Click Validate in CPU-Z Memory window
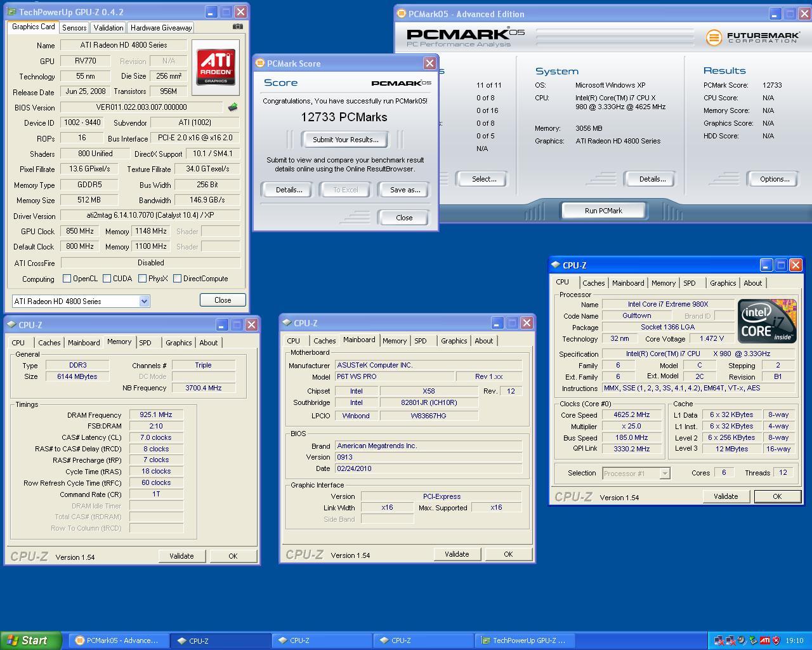812x650 pixels. pyautogui.click(x=181, y=556)
